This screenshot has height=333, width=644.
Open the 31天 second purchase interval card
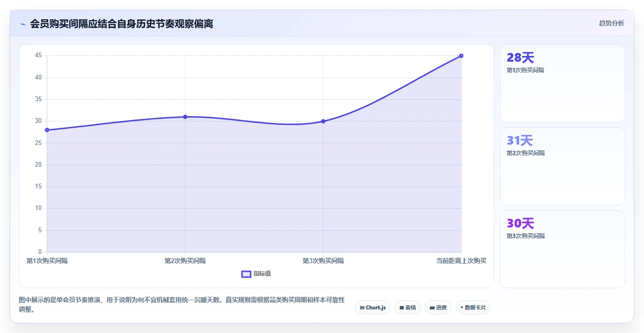coord(563,166)
